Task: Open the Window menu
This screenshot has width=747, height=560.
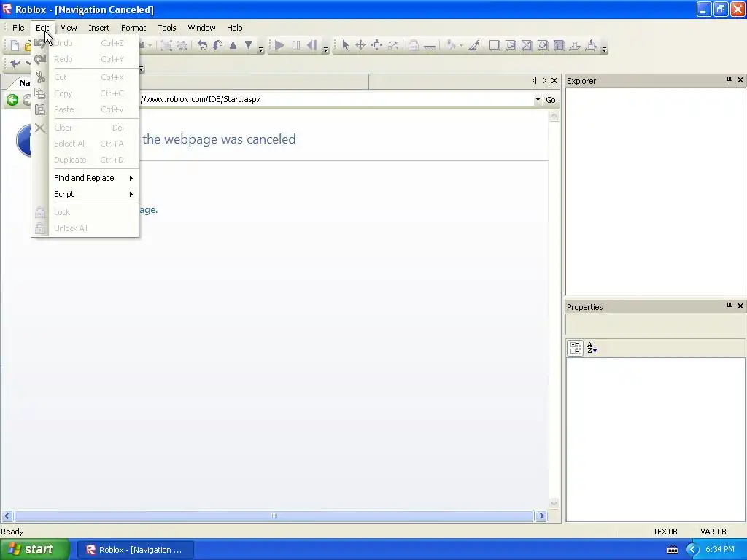Action: click(x=201, y=28)
